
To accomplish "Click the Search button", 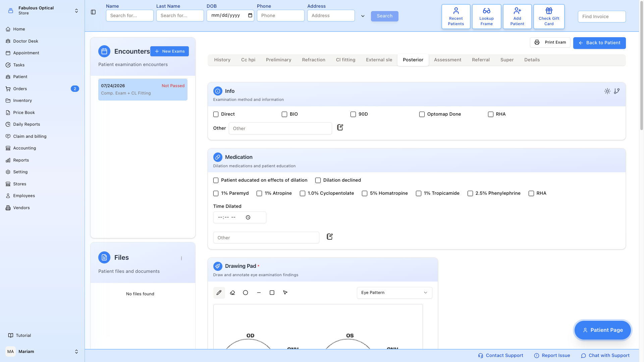I will tap(385, 16).
